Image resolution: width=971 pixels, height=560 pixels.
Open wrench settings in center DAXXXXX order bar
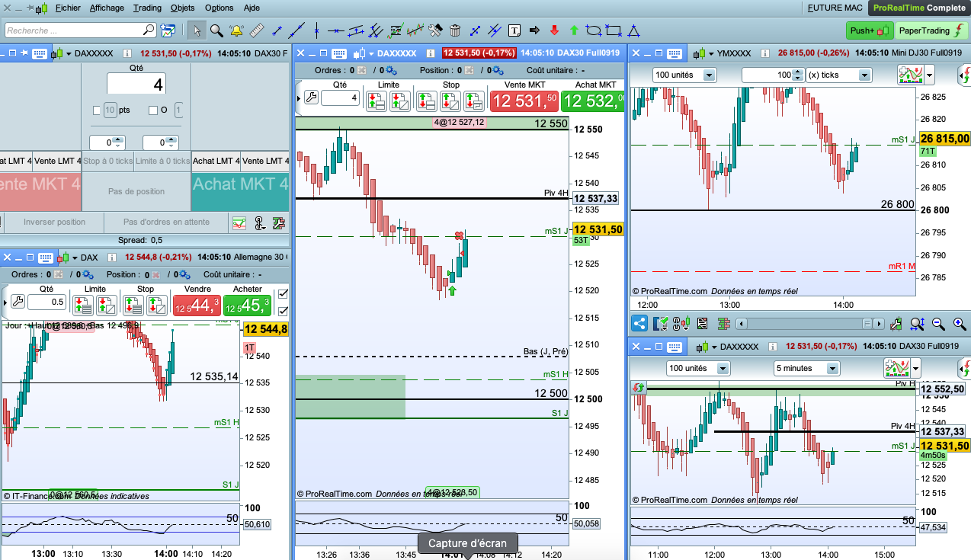pos(311,98)
